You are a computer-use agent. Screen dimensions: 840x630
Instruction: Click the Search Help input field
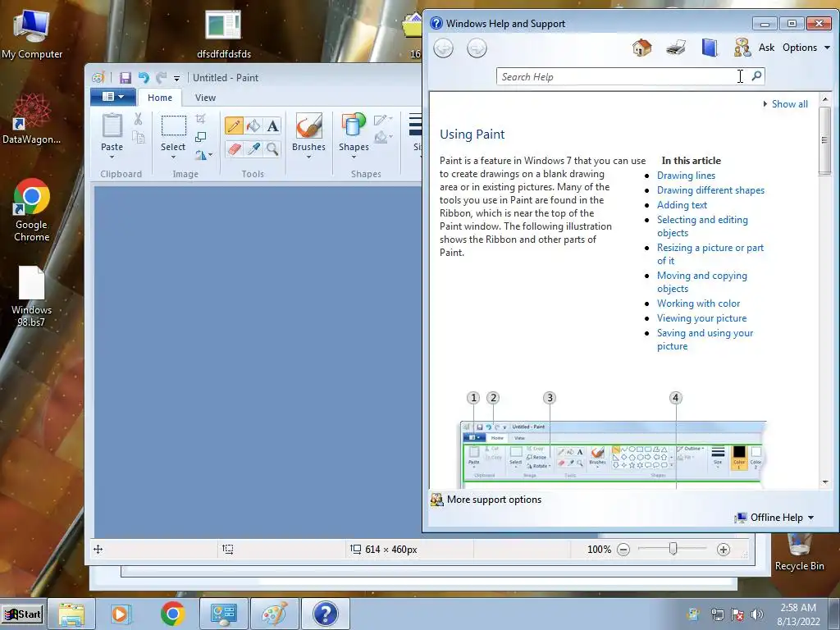623,76
